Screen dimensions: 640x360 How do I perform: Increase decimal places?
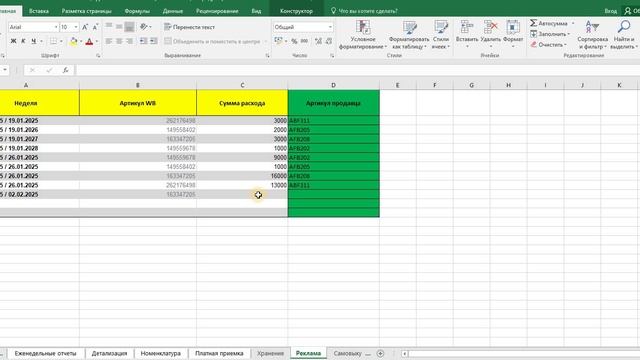pyautogui.click(x=318, y=41)
